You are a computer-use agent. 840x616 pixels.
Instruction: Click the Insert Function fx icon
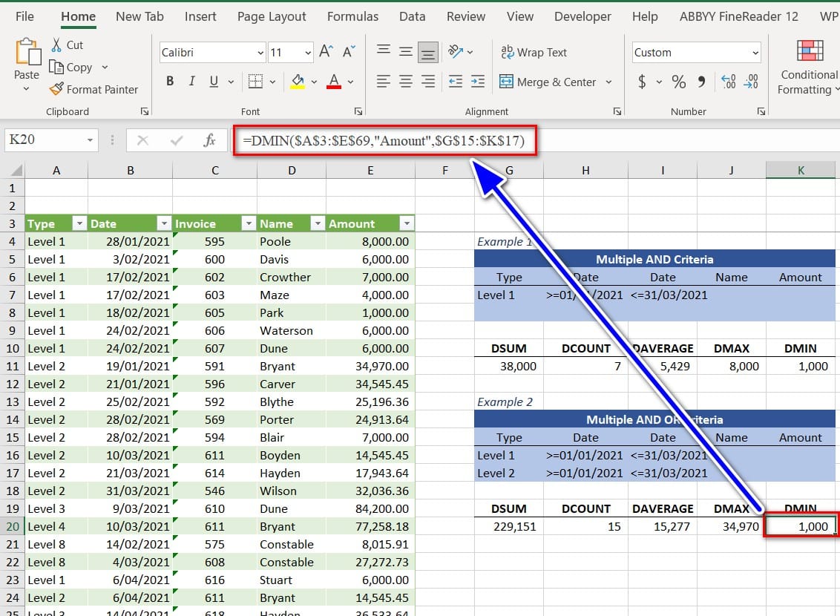[x=210, y=140]
